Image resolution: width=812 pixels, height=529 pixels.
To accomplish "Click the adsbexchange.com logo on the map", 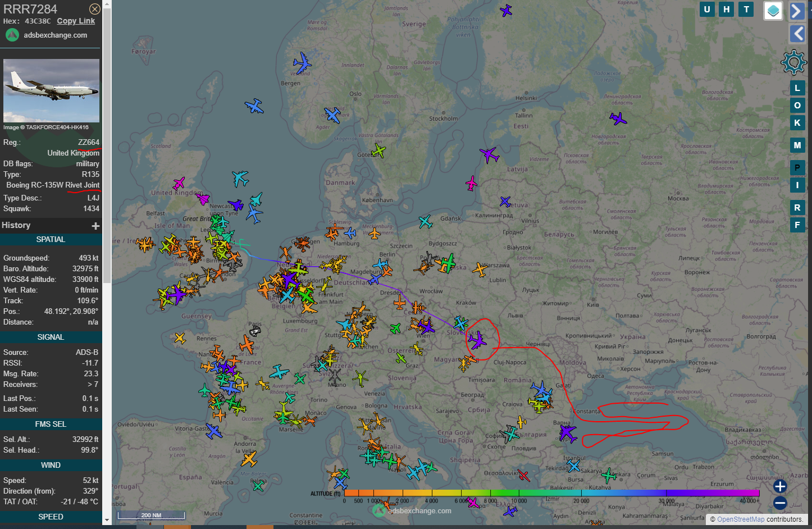I will click(x=378, y=510).
